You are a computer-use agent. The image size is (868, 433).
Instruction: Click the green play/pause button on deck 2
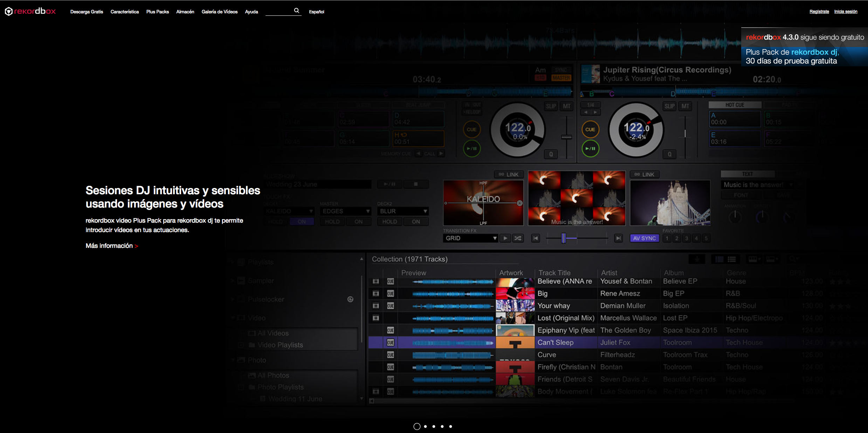pos(590,148)
